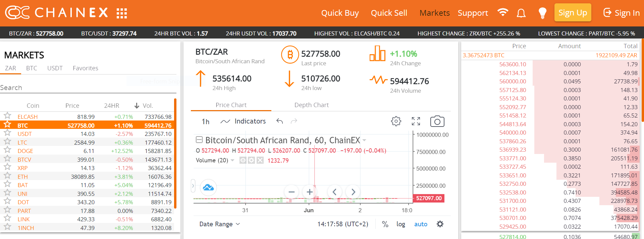Zoom in chart with plus button
This screenshot has width=644, height=239.
(x=310, y=192)
